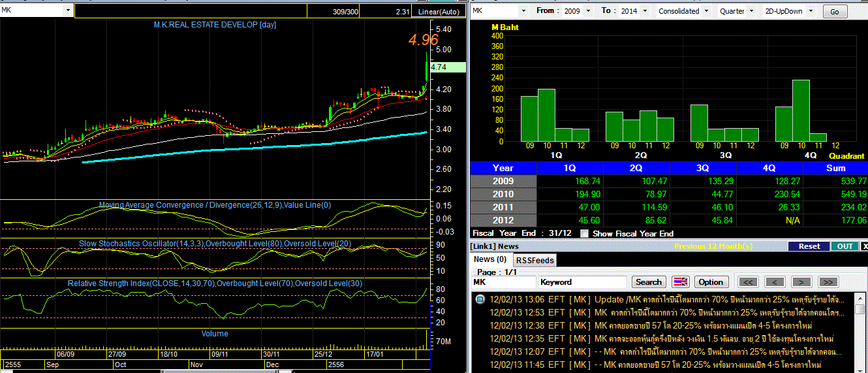
Task: Click the N/A cell for 2012 4Q
Action: tap(769, 220)
